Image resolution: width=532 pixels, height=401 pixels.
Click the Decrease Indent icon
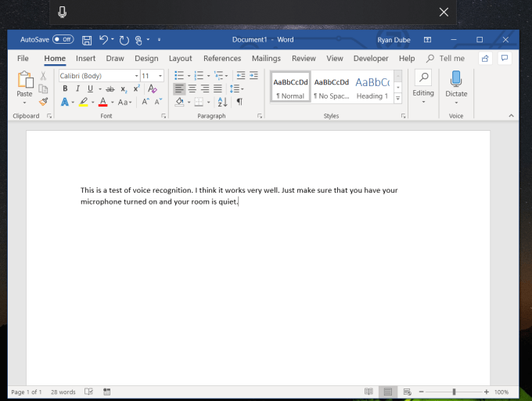240,75
